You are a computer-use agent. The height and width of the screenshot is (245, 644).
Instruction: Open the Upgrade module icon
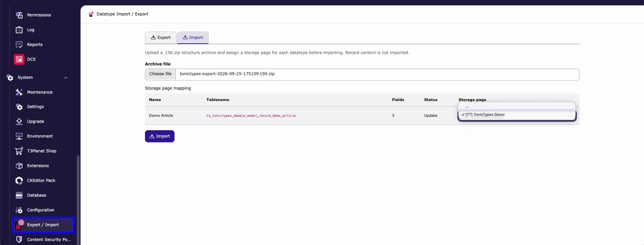pos(19,121)
